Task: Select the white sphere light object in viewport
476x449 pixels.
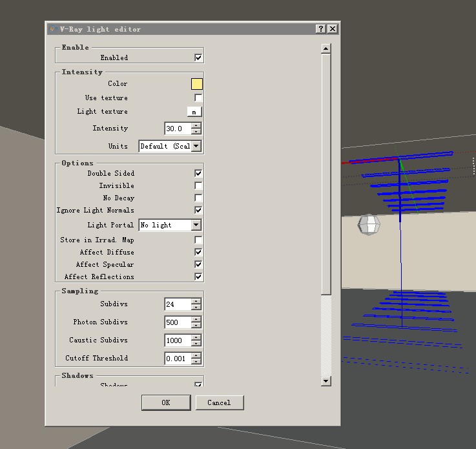Action: [369, 225]
